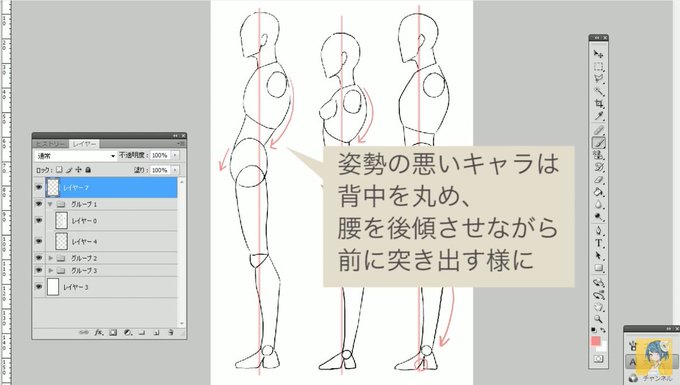Viewport: 680px width, 385px height.
Task: Select the Clone Stamp tool
Action: click(598, 155)
